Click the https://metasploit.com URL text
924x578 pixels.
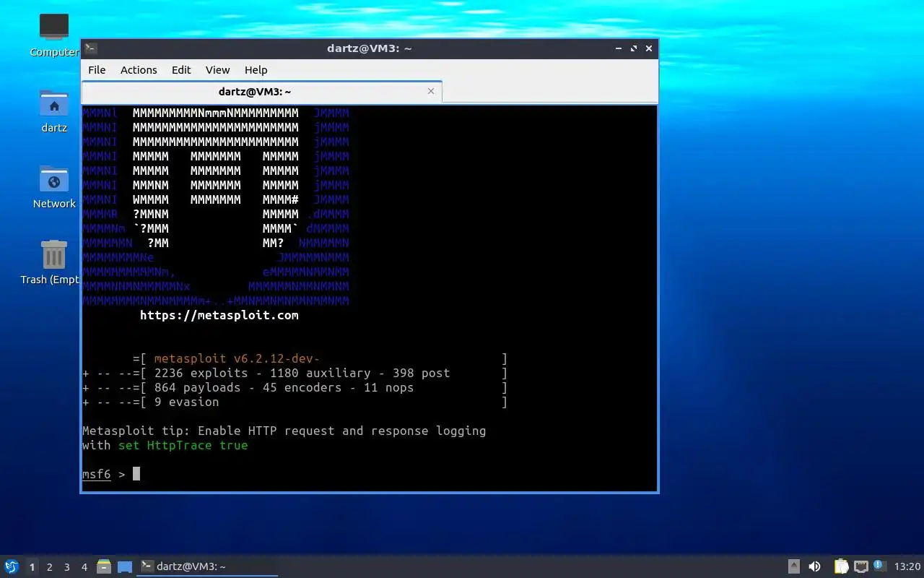(219, 315)
